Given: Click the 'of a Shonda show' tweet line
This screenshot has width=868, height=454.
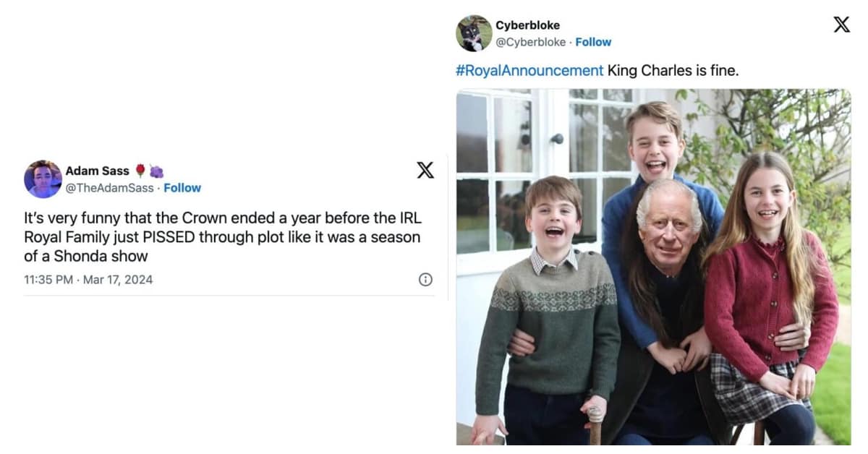Looking at the screenshot, I should point(86,256).
